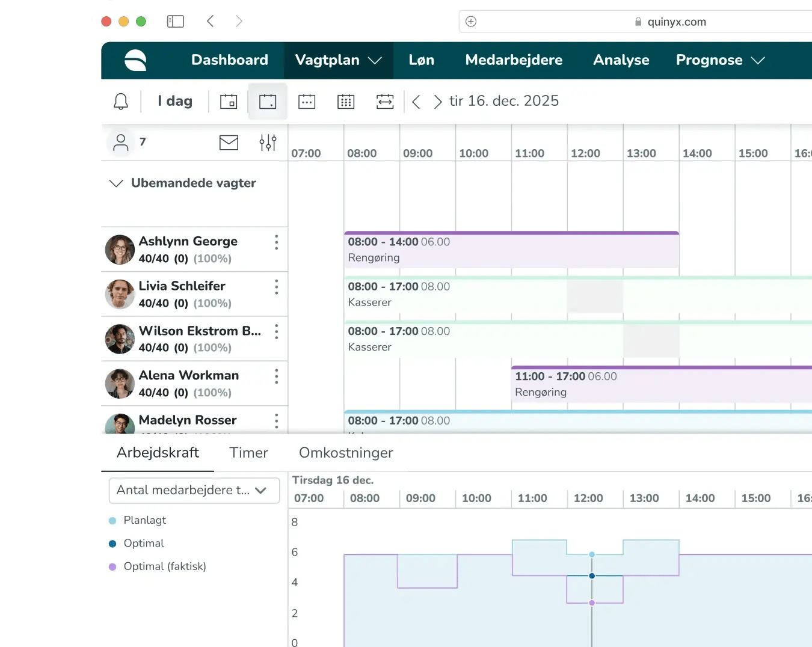Viewport: 812px width, 647px height.
Task: Go to the Løn section
Action: 422,60
